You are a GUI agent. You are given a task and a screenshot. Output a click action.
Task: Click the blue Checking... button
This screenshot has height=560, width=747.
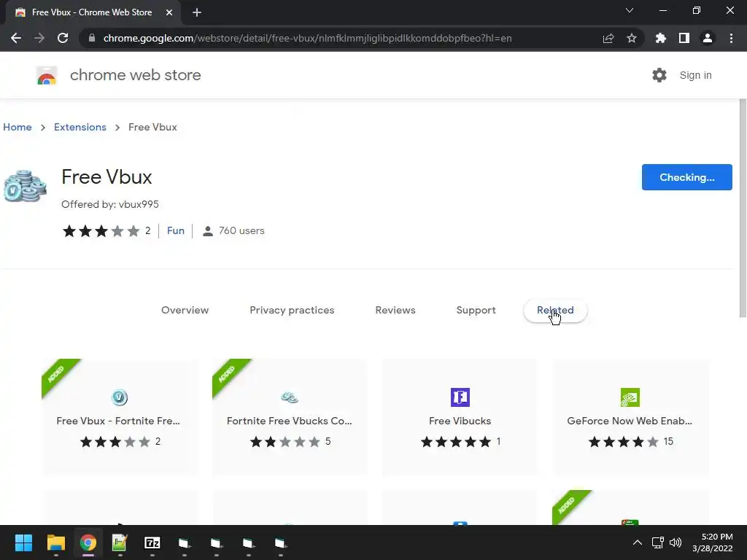[x=686, y=177]
